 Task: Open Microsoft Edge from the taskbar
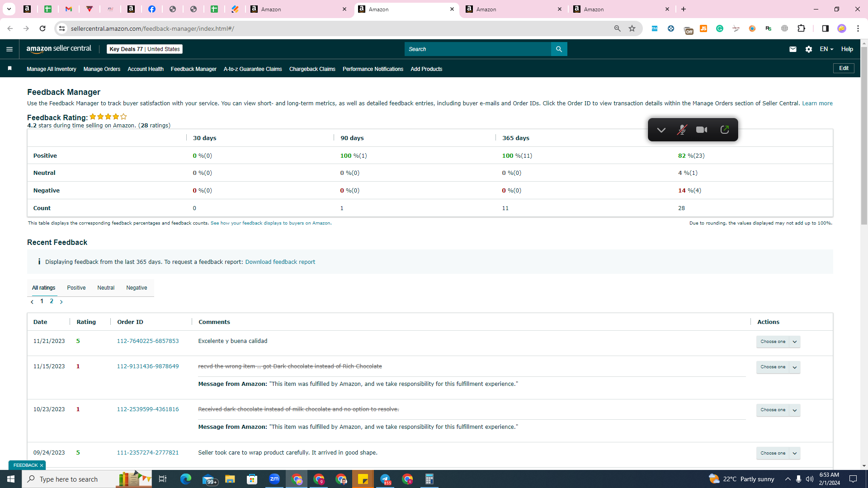[186, 479]
